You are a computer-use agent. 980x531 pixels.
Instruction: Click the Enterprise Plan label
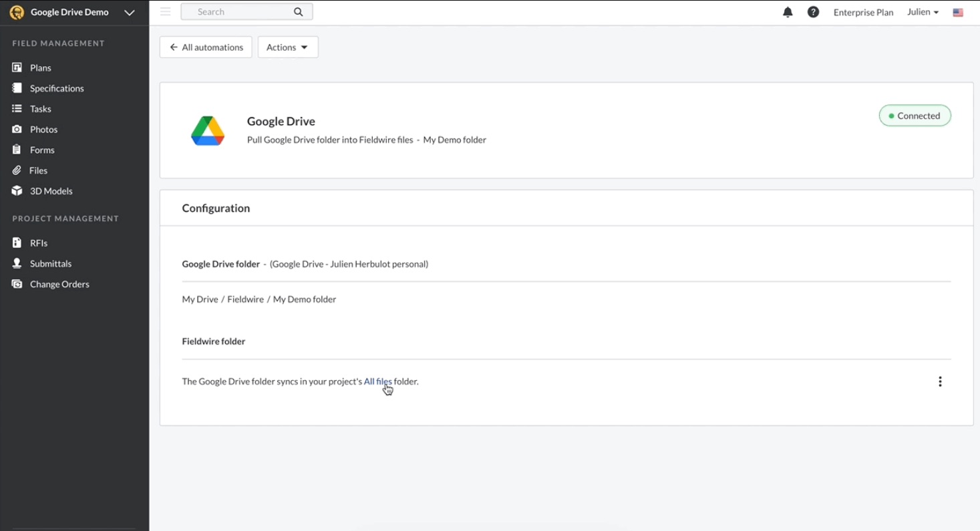[863, 12]
